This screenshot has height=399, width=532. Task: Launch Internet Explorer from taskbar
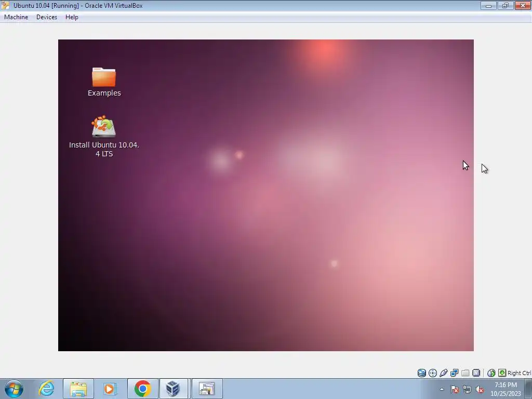(x=46, y=389)
